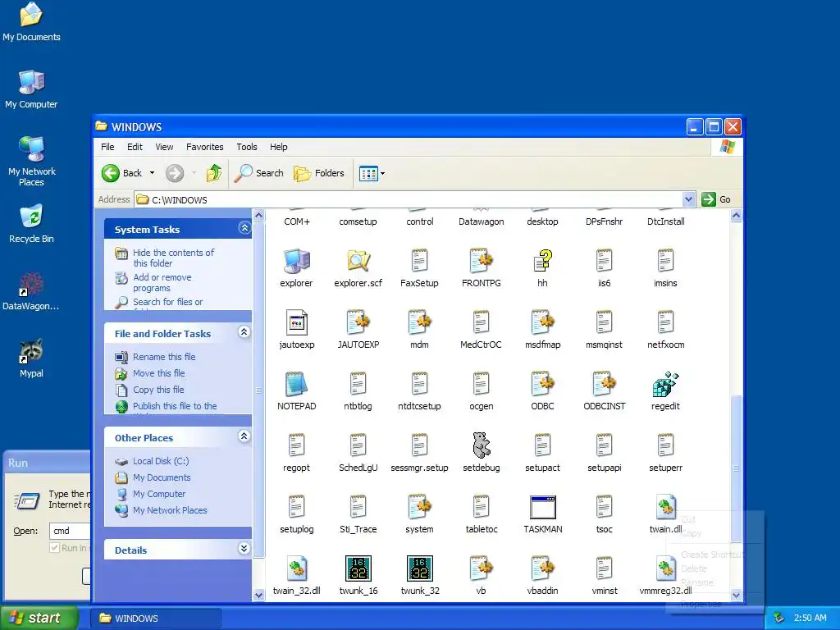The height and width of the screenshot is (630, 840).
Task: Select the NOTEPAD file icon
Action: (x=296, y=384)
